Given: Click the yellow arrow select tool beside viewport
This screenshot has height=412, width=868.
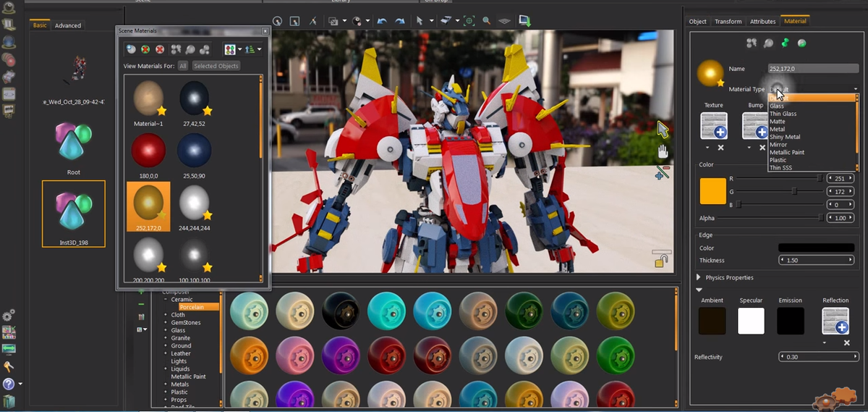Looking at the screenshot, I should pos(663,130).
